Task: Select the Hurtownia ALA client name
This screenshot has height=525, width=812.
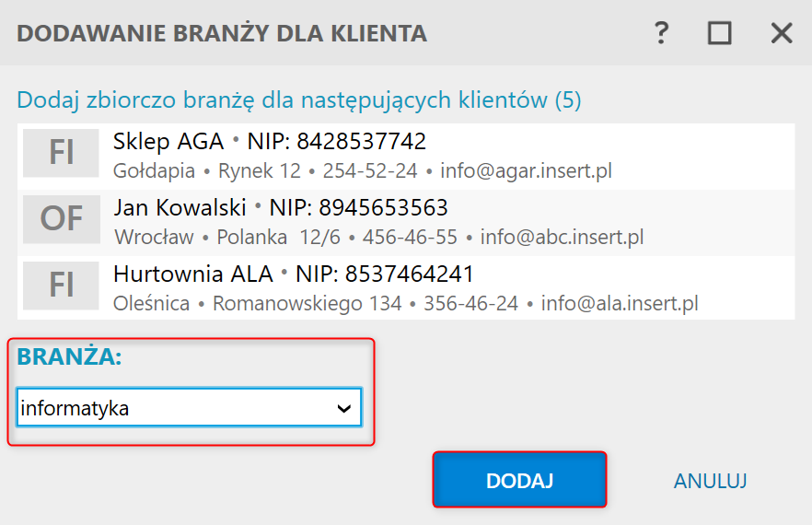Action: (192, 274)
